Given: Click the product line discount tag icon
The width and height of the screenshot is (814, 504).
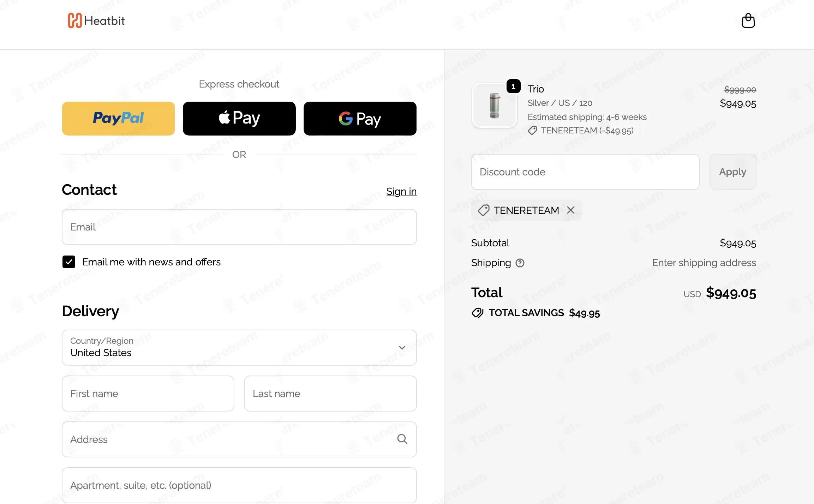Looking at the screenshot, I should 532,131.
